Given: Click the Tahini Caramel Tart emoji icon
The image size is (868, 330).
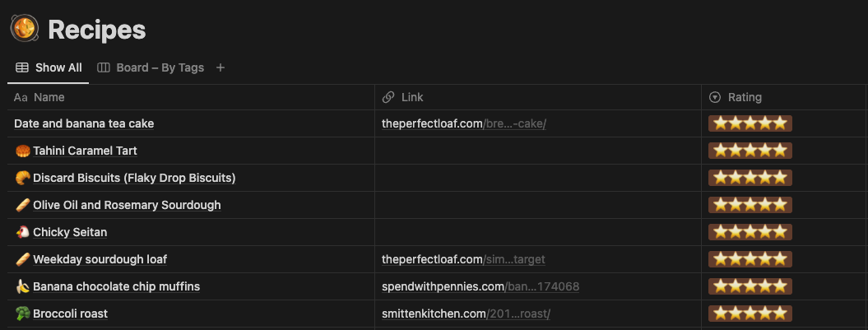Looking at the screenshot, I should [22, 151].
